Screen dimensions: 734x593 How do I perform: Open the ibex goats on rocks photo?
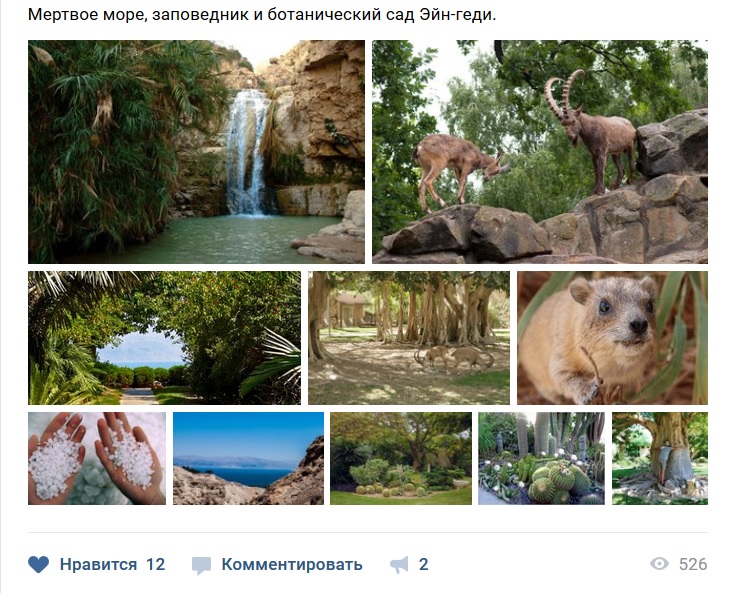540,152
